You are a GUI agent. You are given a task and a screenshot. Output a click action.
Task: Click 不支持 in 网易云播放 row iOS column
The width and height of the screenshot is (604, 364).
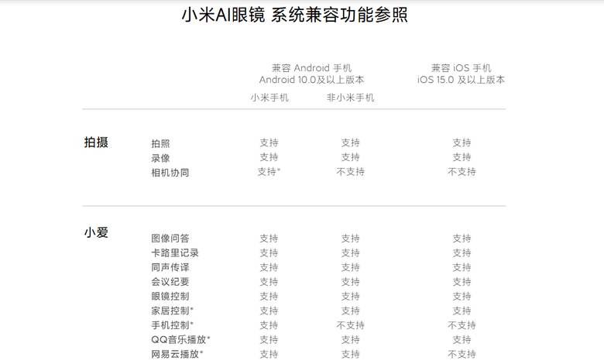(x=462, y=355)
